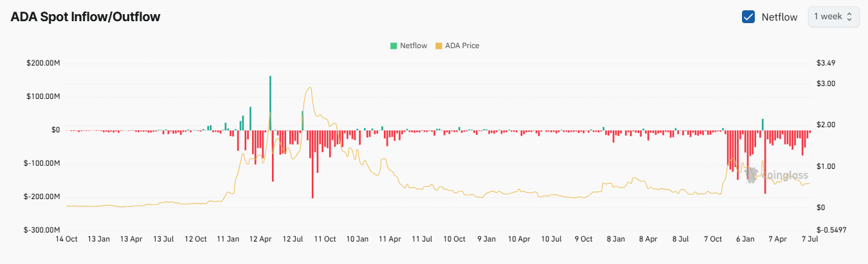Viewport: 868px width, 264px height.
Task: Click the green Netflow legend swatch
Action: [x=393, y=46]
